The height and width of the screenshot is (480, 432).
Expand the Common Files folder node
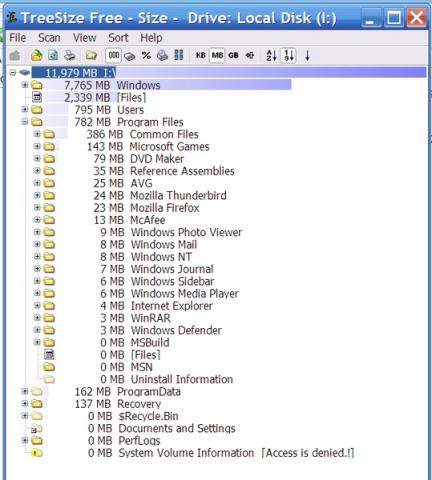pyautogui.click(x=37, y=134)
